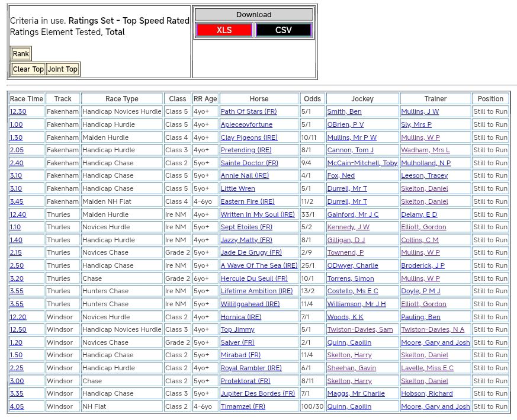Click the Odds column header
Viewport: 517px width, 420px height.
(312, 99)
